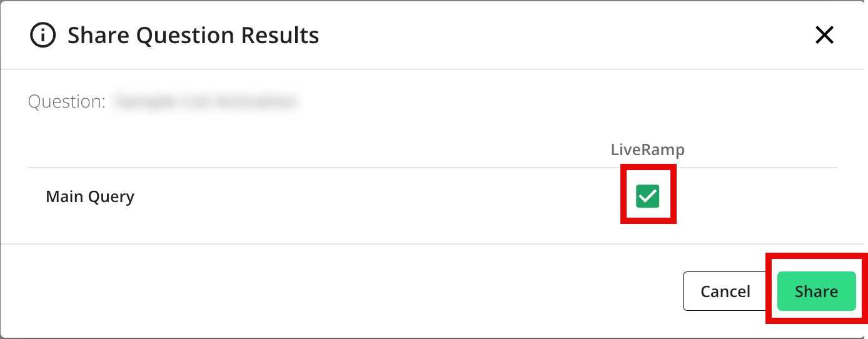Select the Main Query text
The width and height of the screenshot is (868, 339).
point(90,197)
